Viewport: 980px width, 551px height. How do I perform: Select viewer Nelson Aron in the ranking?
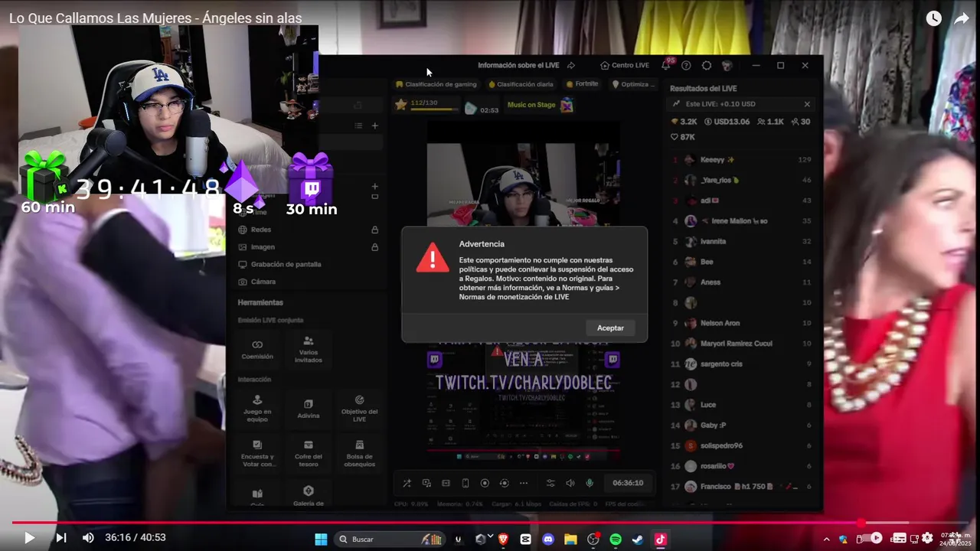740,323
